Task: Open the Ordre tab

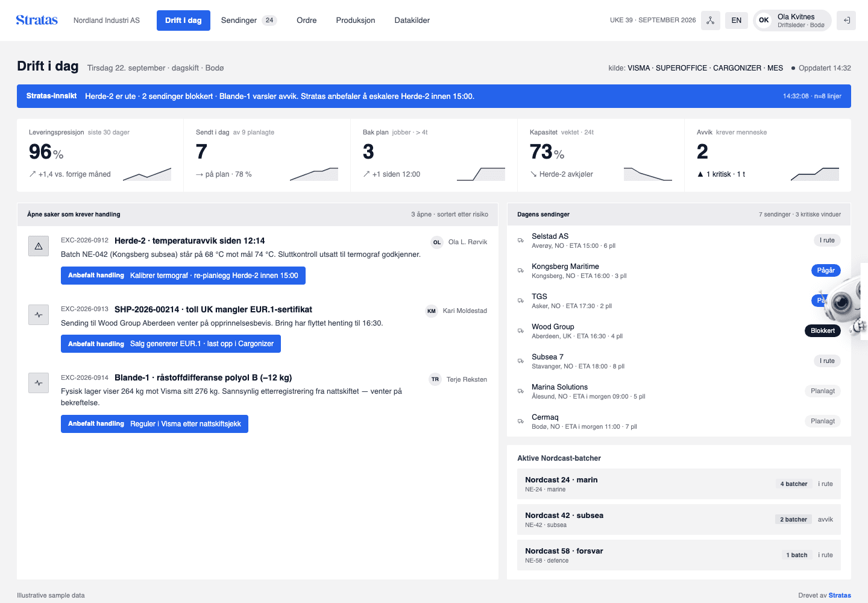Action: click(x=307, y=21)
